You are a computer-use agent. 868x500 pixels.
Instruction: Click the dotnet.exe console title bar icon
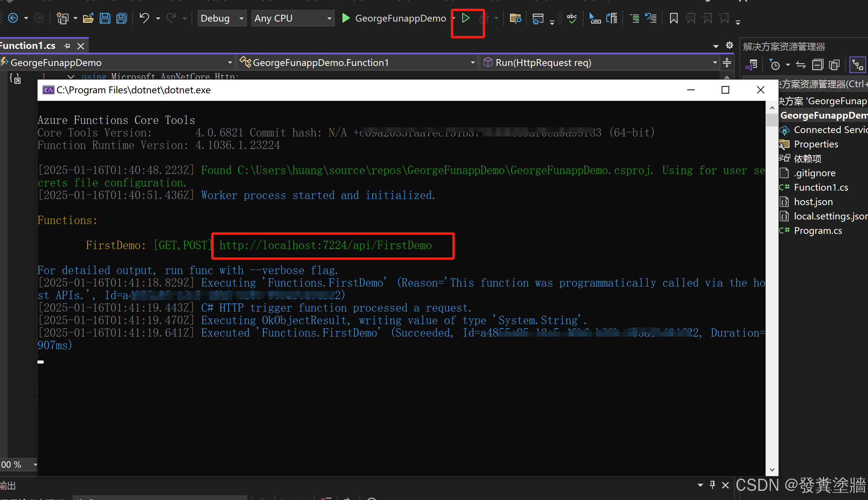[48, 90]
